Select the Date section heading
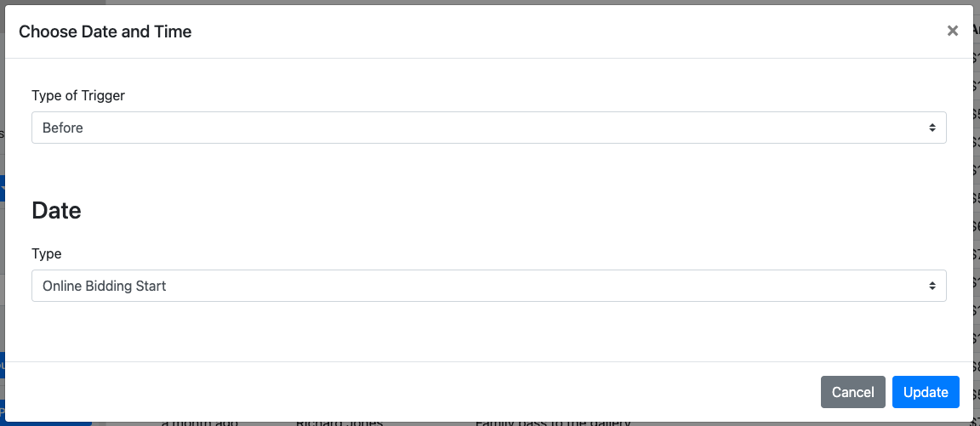Image resolution: width=980 pixels, height=426 pixels. pyautogui.click(x=56, y=211)
